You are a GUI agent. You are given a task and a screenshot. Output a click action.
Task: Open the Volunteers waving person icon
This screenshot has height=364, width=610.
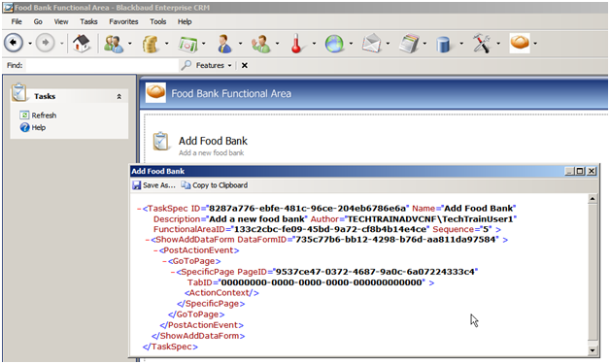[x=261, y=43]
